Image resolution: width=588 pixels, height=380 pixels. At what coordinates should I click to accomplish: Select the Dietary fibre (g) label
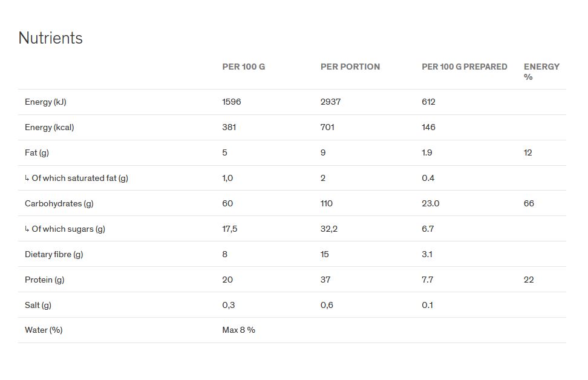point(54,254)
